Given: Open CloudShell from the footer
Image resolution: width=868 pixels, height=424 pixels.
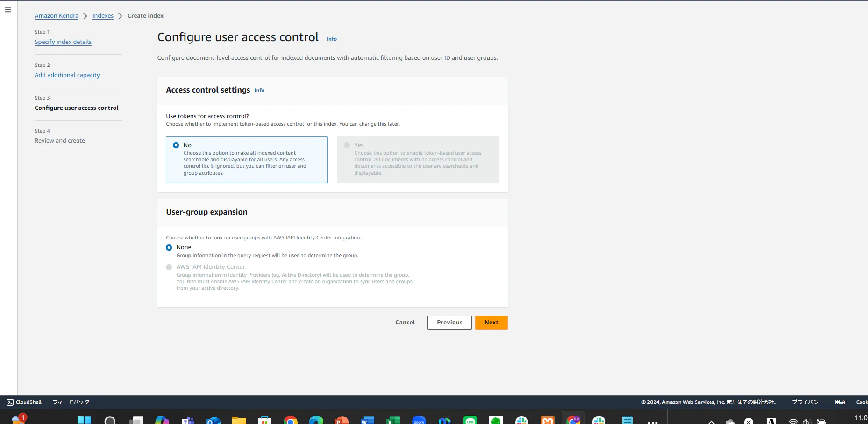Looking at the screenshot, I should (x=24, y=402).
